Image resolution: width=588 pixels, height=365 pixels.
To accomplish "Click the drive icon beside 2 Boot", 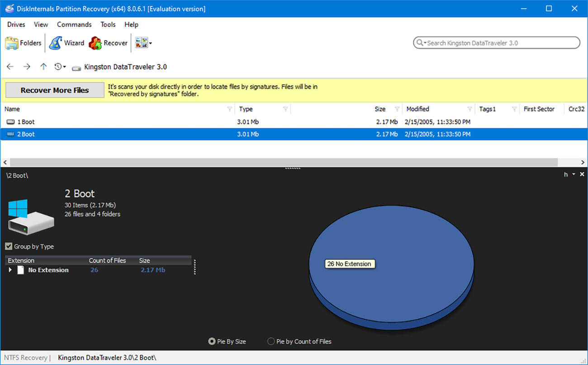I will tap(10, 134).
